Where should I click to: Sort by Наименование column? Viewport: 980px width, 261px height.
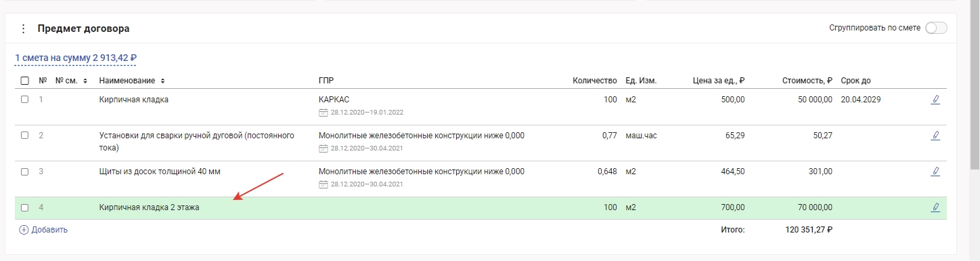[x=133, y=81]
